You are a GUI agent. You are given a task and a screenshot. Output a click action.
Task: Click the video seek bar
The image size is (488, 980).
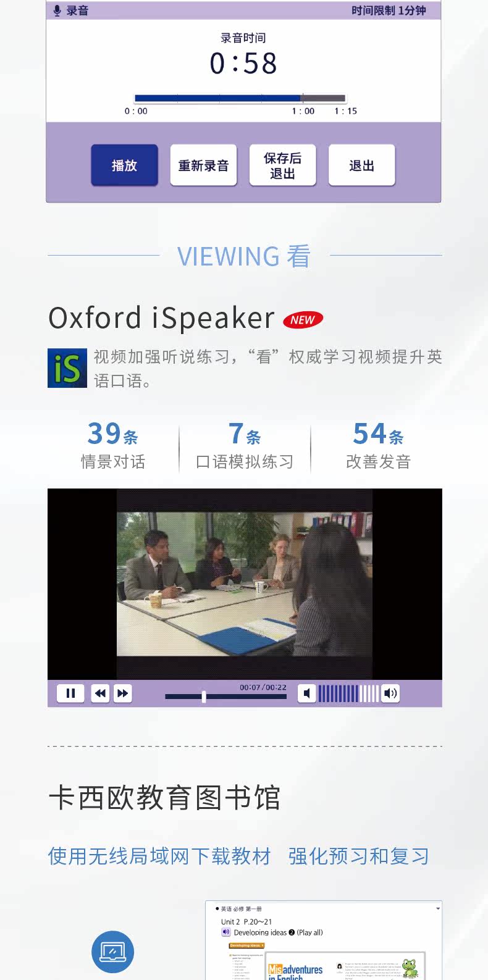[x=226, y=697]
